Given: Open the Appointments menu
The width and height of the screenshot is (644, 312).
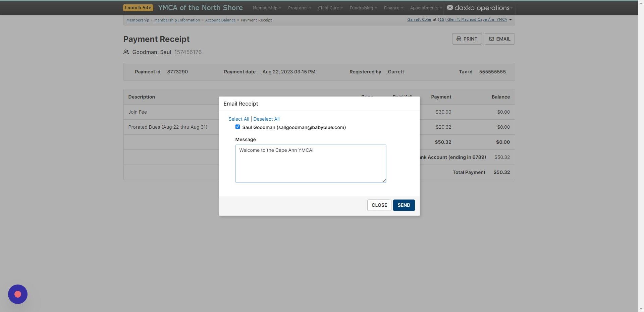Looking at the screenshot, I should [426, 8].
